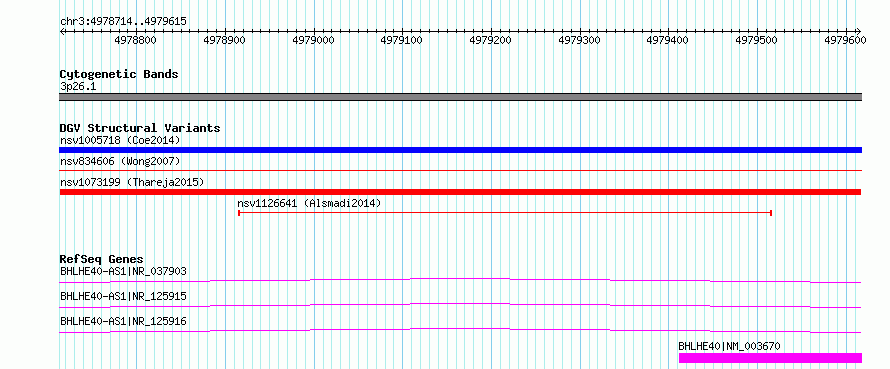Click the Cytogenetic Bands track heading
Screen dimensions: 890x369
click(x=119, y=74)
